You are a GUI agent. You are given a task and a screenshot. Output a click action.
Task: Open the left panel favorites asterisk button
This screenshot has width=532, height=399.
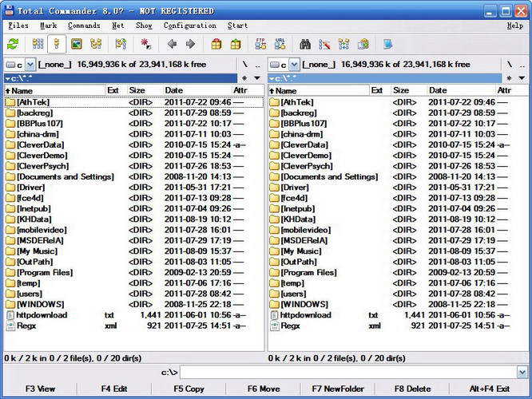coord(244,78)
